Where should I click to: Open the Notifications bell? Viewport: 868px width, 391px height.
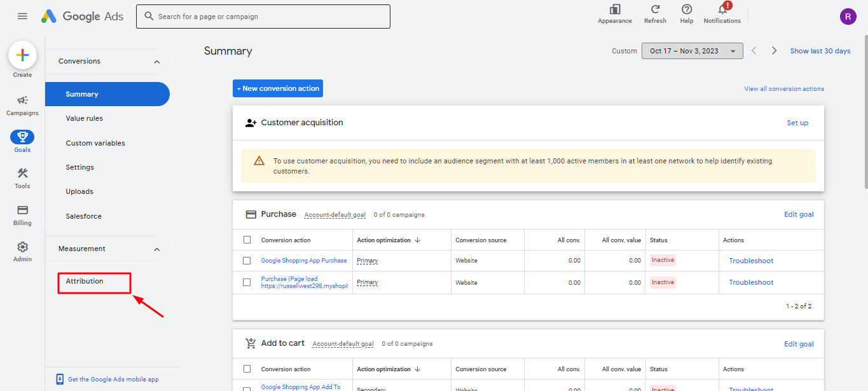pos(722,9)
